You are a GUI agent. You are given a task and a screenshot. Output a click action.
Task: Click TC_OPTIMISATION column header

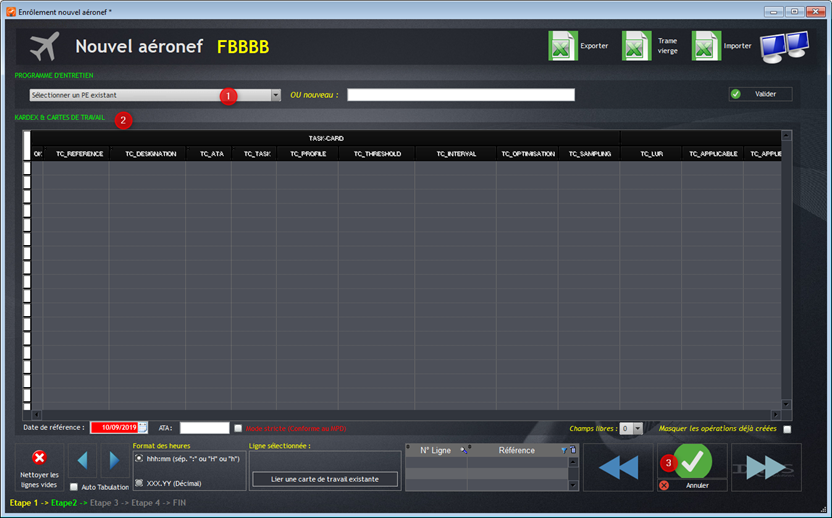tap(528, 154)
